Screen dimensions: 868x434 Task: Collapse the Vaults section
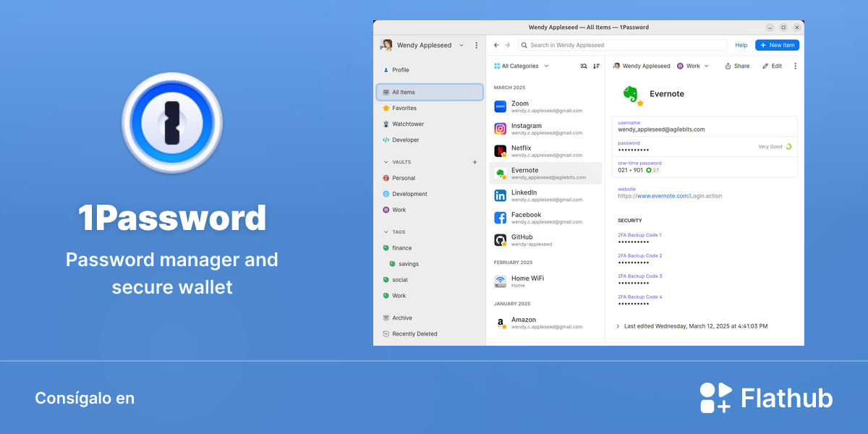(x=386, y=162)
